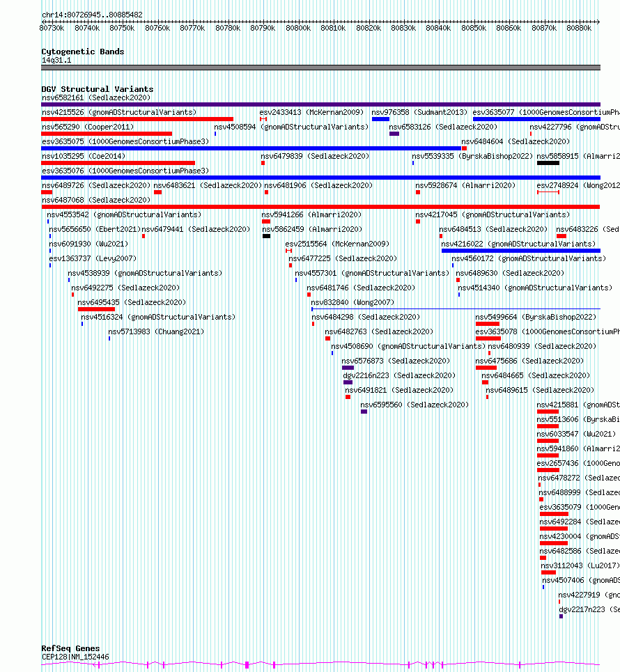Screen dimensions: 620x672
Task: Click the 80880k ruler tick label
Action: click(579, 28)
